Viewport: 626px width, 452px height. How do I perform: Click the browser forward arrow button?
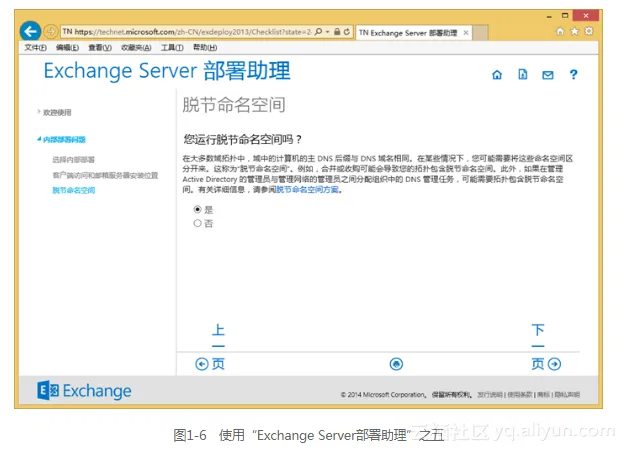(50, 32)
